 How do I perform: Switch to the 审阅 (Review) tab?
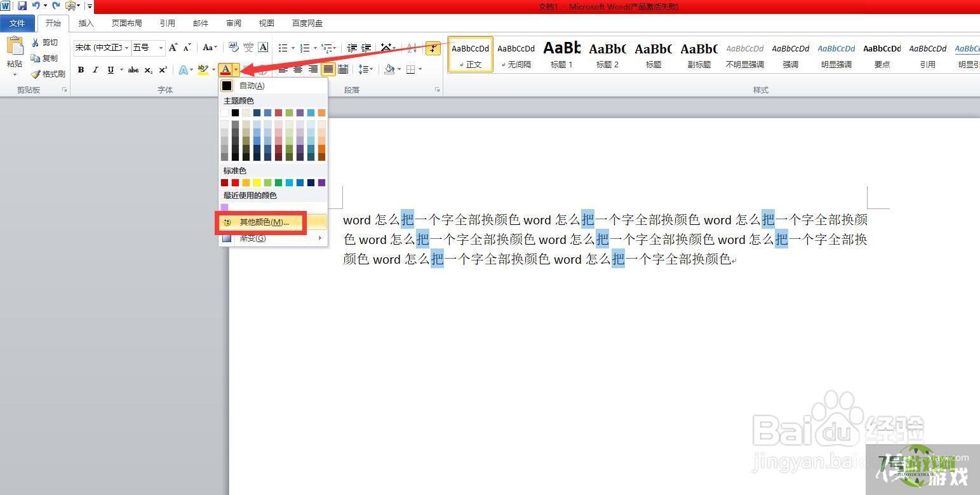[x=233, y=23]
